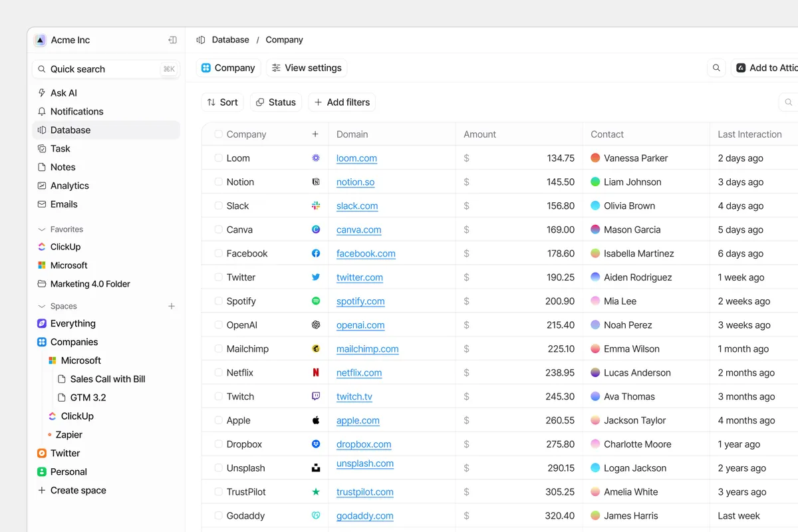Screen dimensions: 798x532
Task: Open the Notifications panel
Action: [77, 111]
